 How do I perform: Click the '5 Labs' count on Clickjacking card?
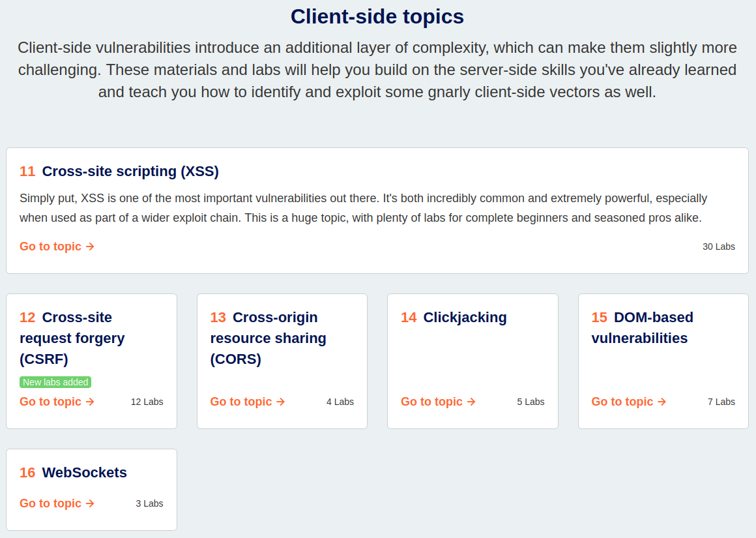[x=531, y=402]
